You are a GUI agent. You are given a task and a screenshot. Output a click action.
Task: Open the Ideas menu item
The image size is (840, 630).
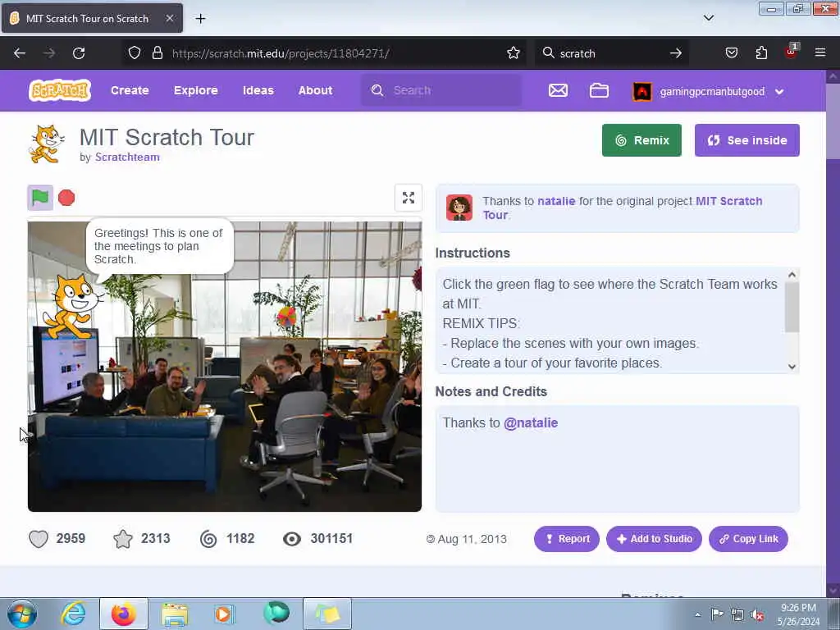click(258, 90)
